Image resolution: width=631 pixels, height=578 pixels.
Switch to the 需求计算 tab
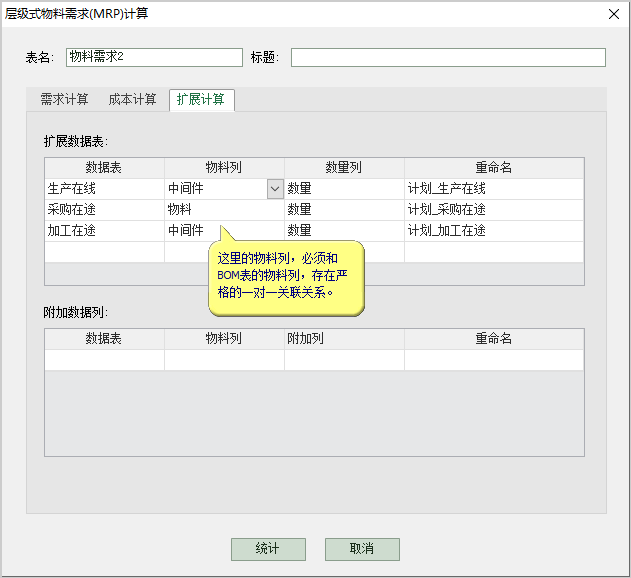[64, 100]
